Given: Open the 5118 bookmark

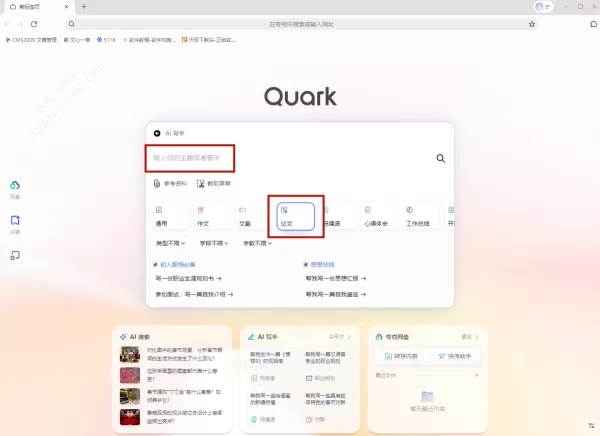Looking at the screenshot, I should pyautogui.click(x=106, y=40).
